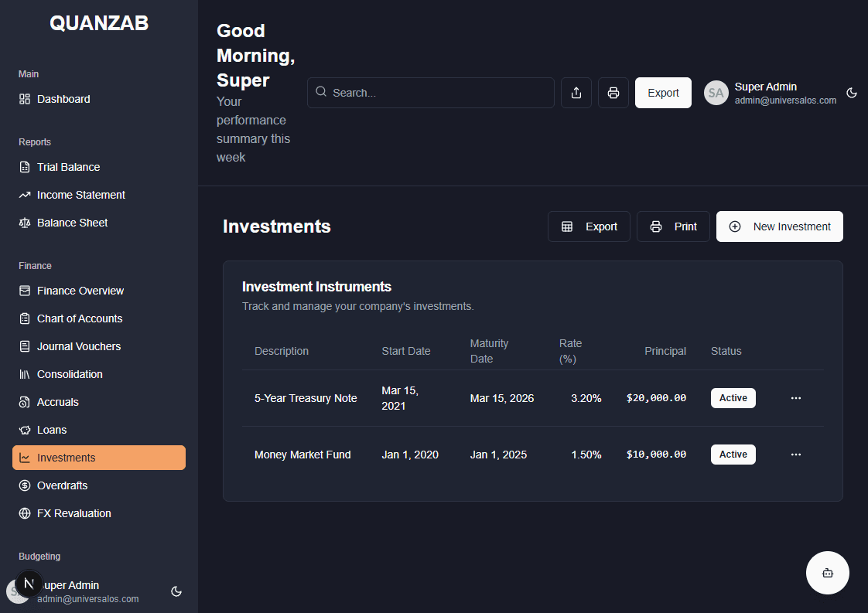Open Chart of Accounts
Screen dimensions: 868x613
99,318
